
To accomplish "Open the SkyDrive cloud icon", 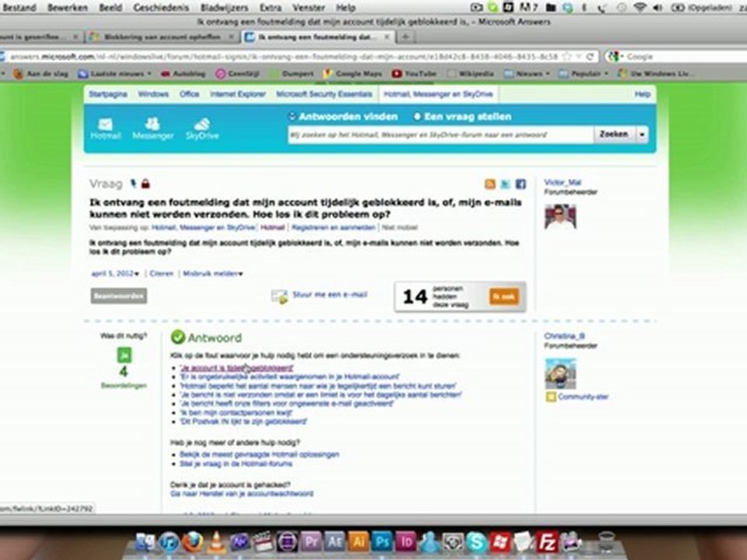I will [202, 124].
